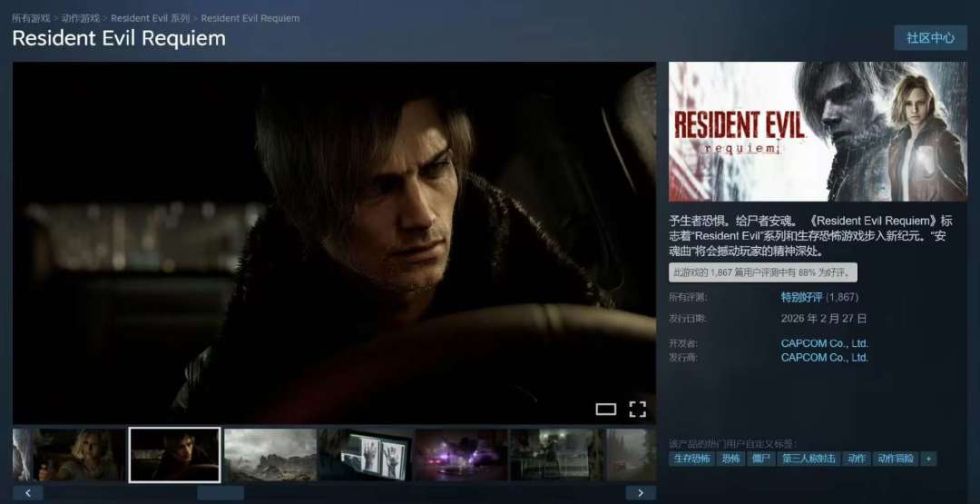Select highlighted thumbnail of man in car
The image size is (980, 504).
(x=174, y=455)
